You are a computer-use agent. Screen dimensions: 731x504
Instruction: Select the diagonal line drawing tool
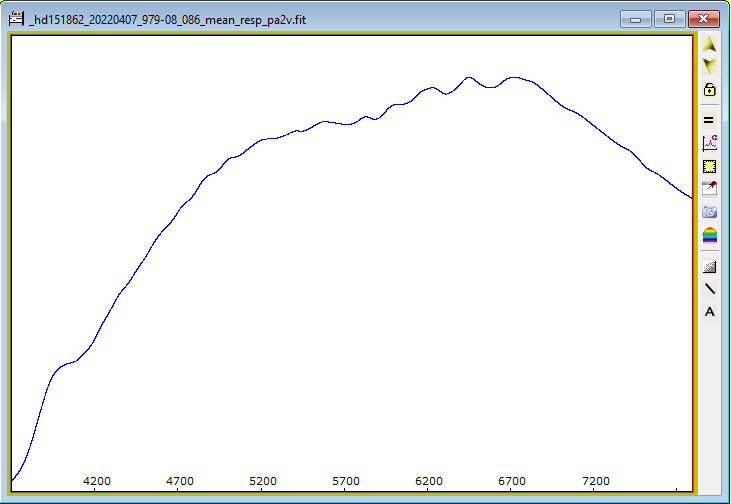pos(710,289)
